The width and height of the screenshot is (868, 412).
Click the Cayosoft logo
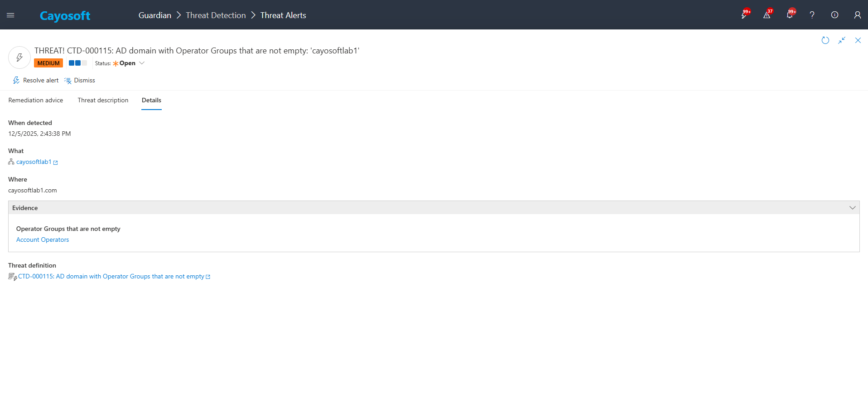coord(65,16)
